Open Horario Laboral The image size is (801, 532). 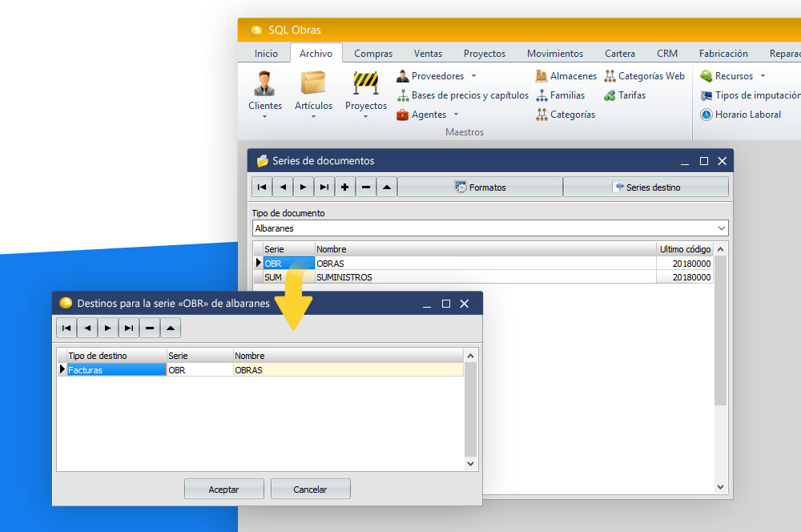pyautogui.click(x=740, y=115)
